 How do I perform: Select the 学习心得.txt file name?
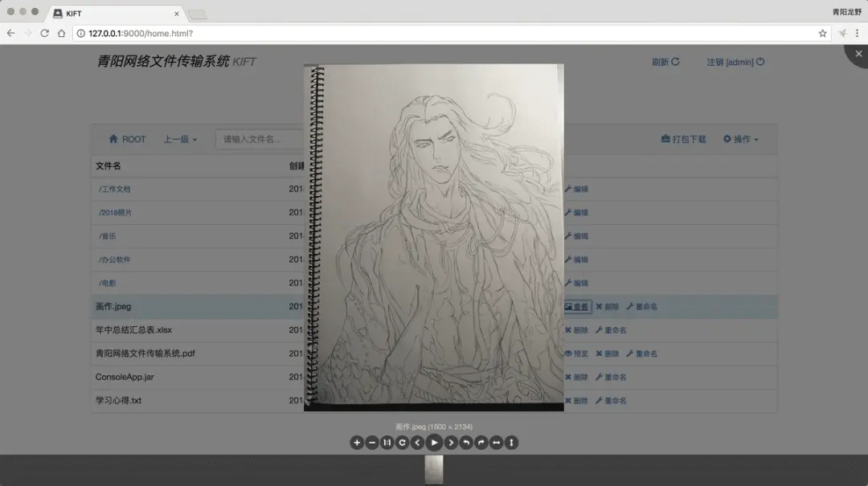(x=118, y=400)
